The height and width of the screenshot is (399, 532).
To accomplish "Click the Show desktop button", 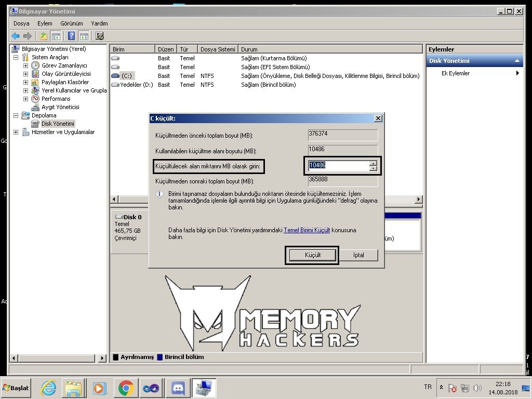I will (526, 388).
